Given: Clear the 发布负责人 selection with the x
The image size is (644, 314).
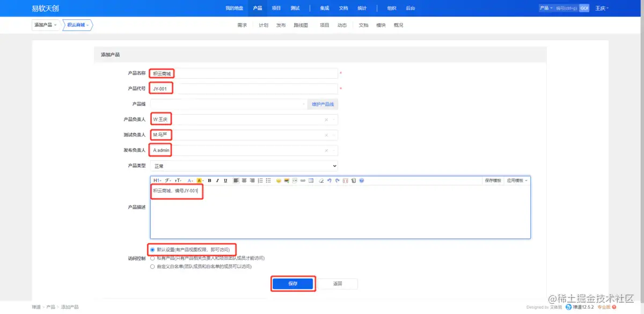Looking at the screenshot, I should [326, 151].
